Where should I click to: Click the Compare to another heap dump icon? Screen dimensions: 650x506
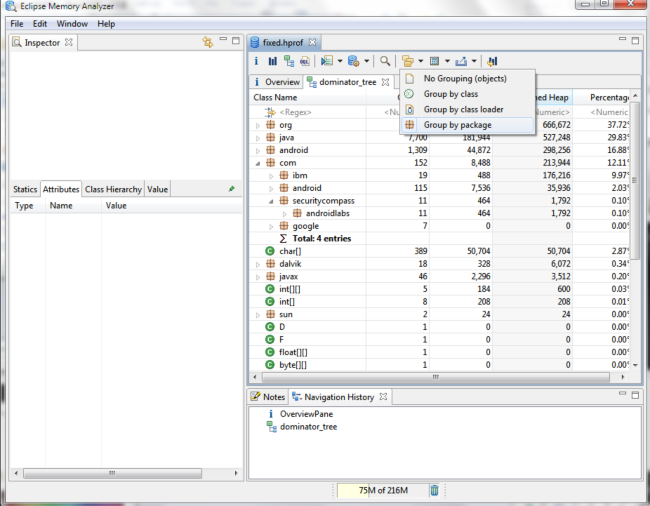pyautogui.click(x=492, y=61)
